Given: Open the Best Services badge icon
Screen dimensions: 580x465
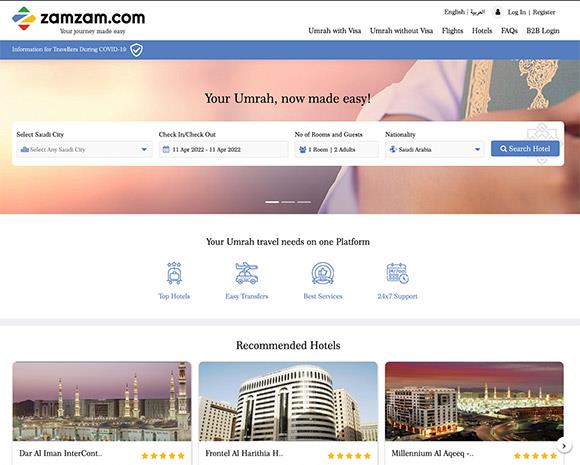Looking at the screenshot, I should (x=323, y=273).
